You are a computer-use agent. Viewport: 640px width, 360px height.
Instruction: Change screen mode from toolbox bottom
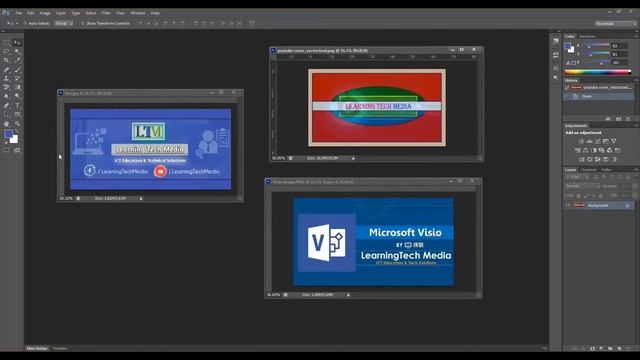(x=17, y=150)
